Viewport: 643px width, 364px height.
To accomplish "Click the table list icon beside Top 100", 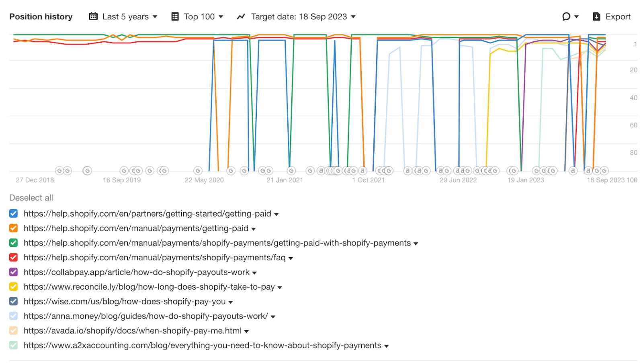I will (x=175, y=16).
